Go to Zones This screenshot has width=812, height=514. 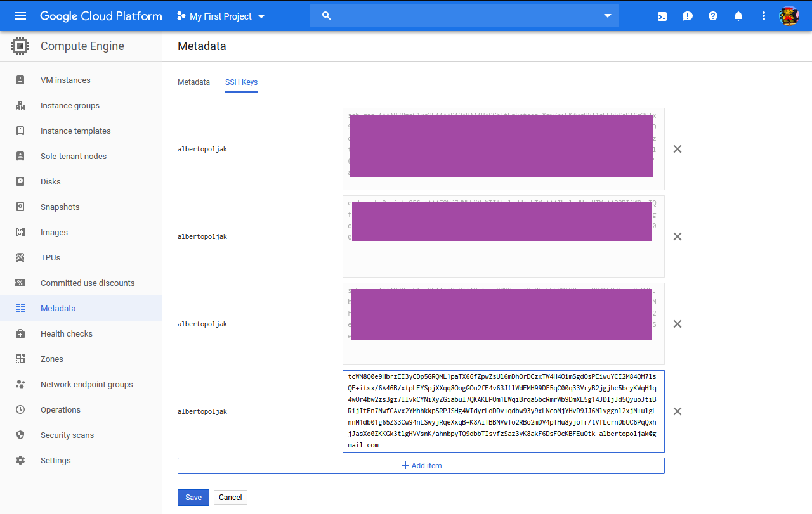pyautogui.click(x=52, y=359)
